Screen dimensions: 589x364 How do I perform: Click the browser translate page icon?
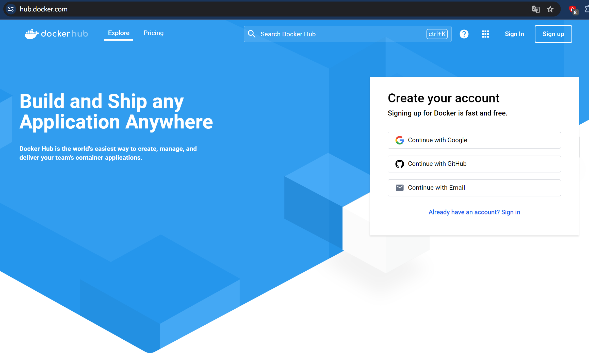tap(536, 9)
